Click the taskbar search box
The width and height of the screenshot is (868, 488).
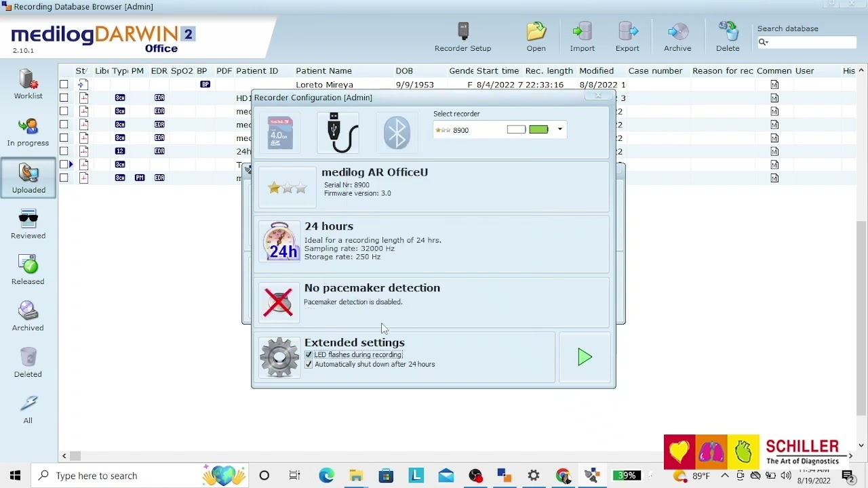140,475
